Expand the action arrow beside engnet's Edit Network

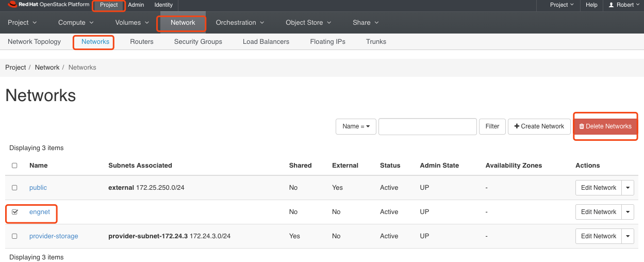(628, 212)
